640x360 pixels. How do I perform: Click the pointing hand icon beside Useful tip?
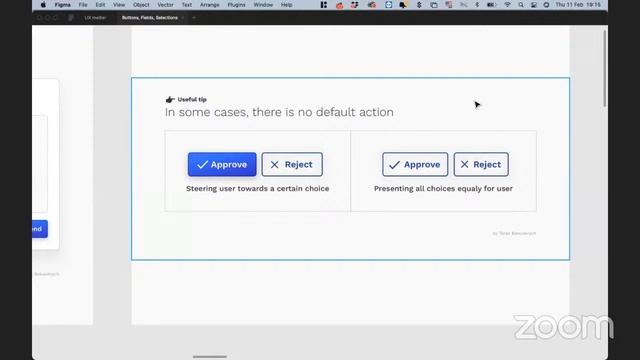tap(170, 100)
